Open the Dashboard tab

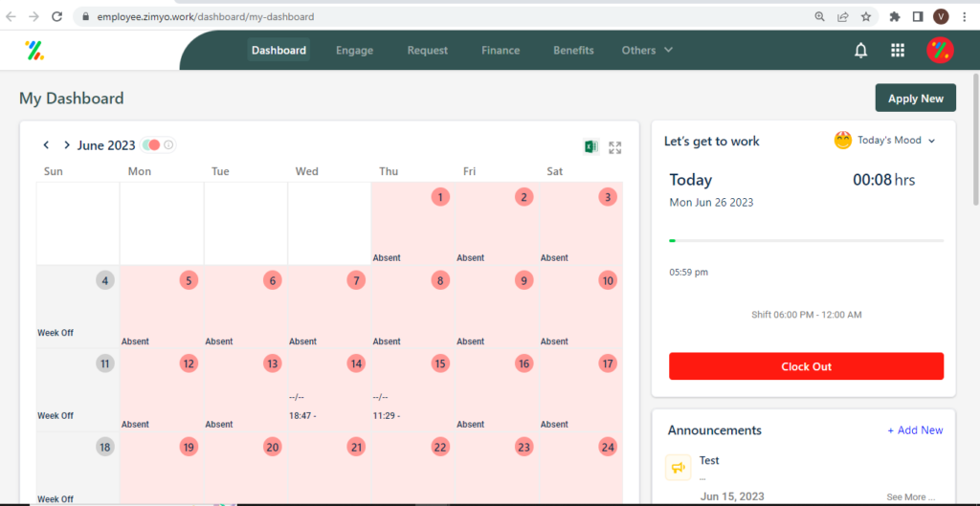(278, 50)
